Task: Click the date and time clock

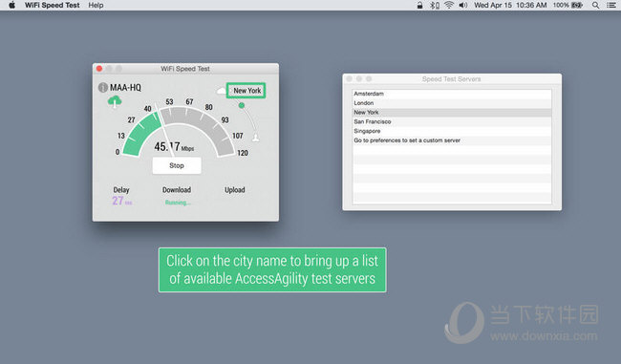Action: pos(510,5)
